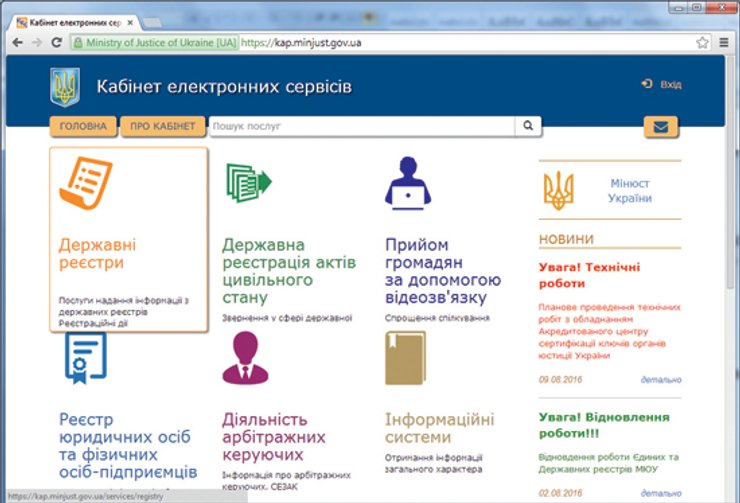Open the ГОЛОВНА menu tab

coord(83,127)
